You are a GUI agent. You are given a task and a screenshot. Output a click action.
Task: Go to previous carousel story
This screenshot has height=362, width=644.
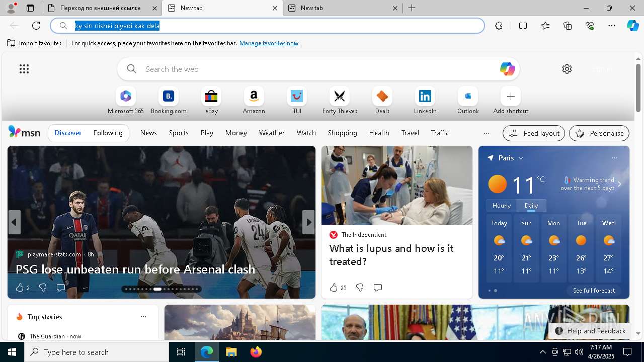coord(14,222)
